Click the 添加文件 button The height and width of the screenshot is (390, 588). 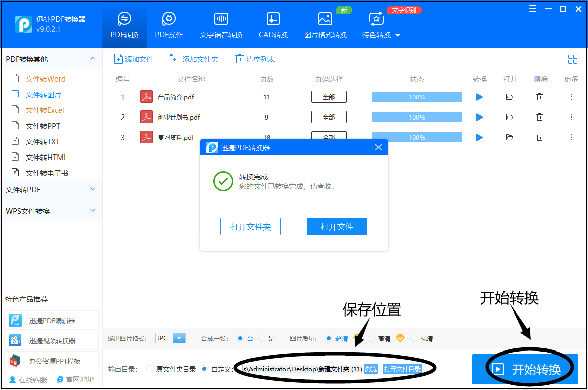(x=134, y=59)
